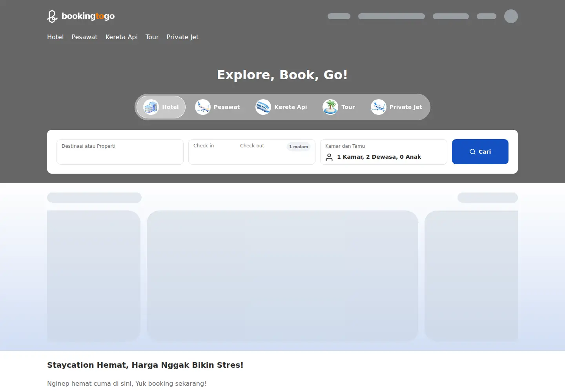Open Hotel in the top navigation
This screenshot has height=392, width=565.
(x=55, y=37)
